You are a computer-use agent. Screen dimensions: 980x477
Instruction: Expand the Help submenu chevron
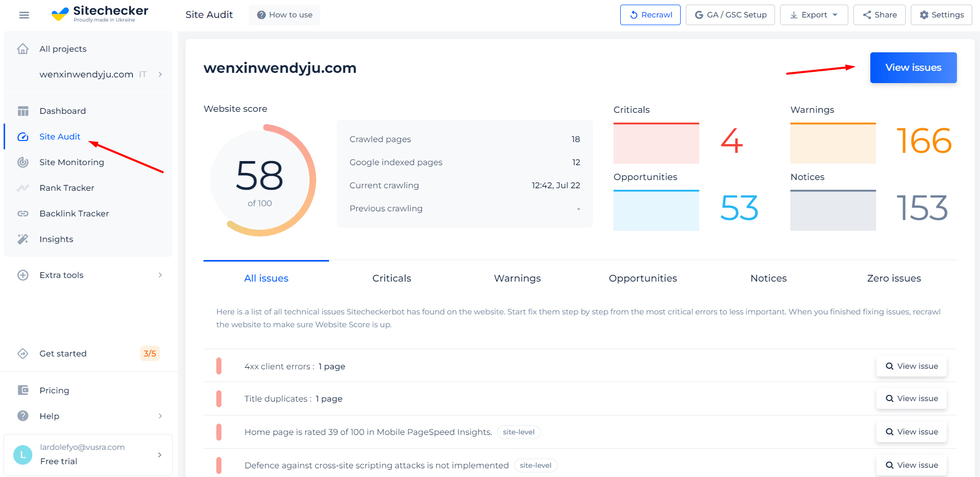(x=160, y=416)
